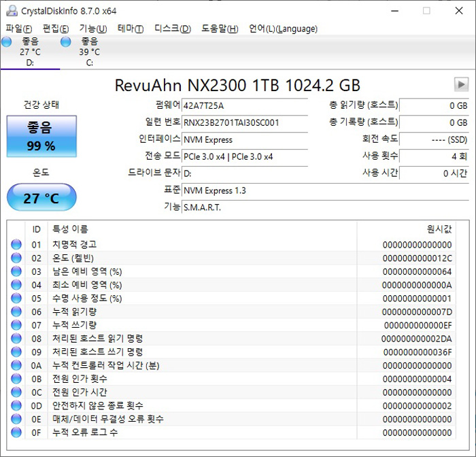The image size is (476, 457).
Task: Select the 수명 사용 정도 (%) attribute name
Action: (87, 298)
